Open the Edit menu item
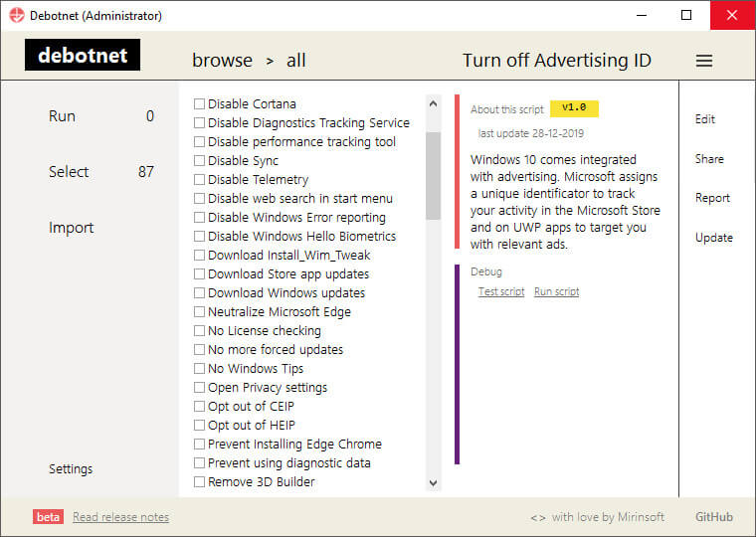Screen dimensions: 756x537 705,119
